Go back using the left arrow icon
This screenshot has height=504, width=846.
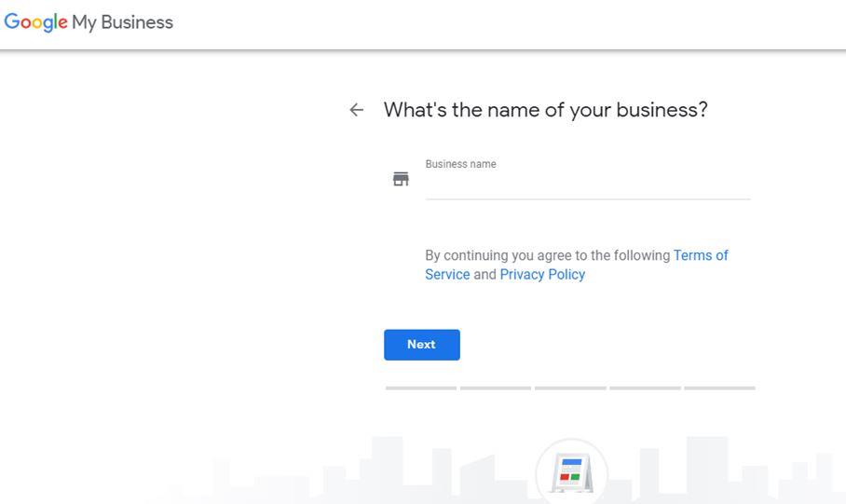[x=356, y=110]
